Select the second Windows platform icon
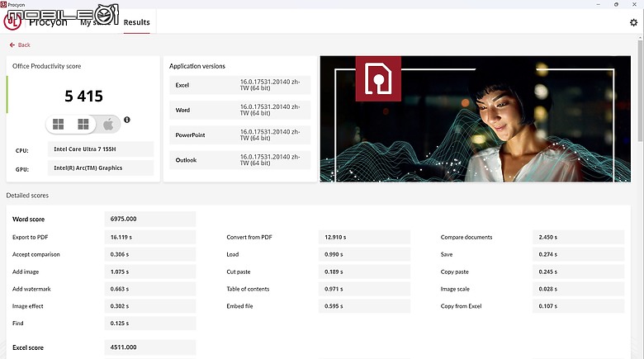The width and height of the screenshot is (644, 359). coord(83,124)
